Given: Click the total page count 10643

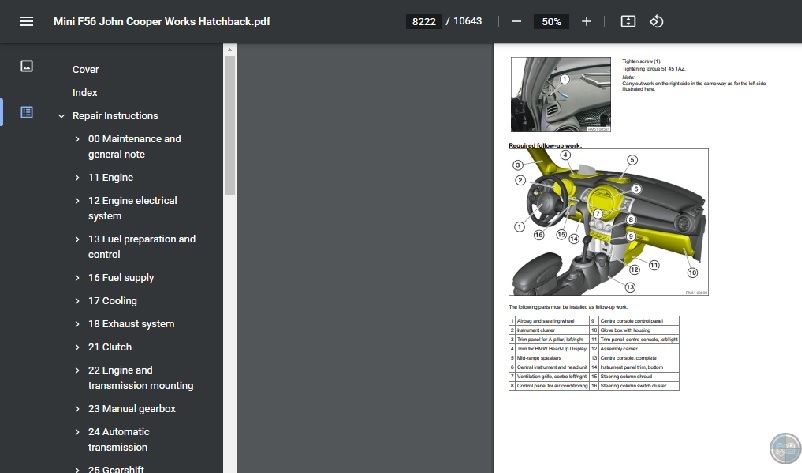Looking at the screenshot, I should point(467,21).
